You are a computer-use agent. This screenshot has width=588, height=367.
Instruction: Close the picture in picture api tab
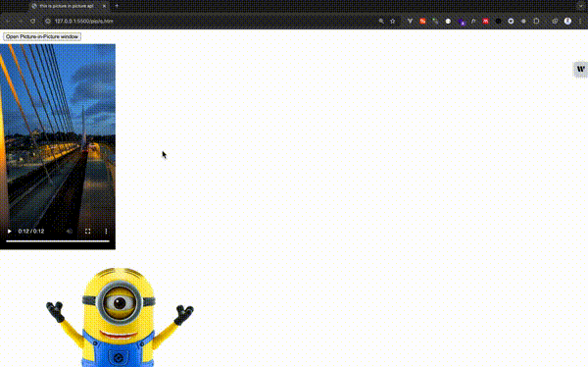coord(104,6)
